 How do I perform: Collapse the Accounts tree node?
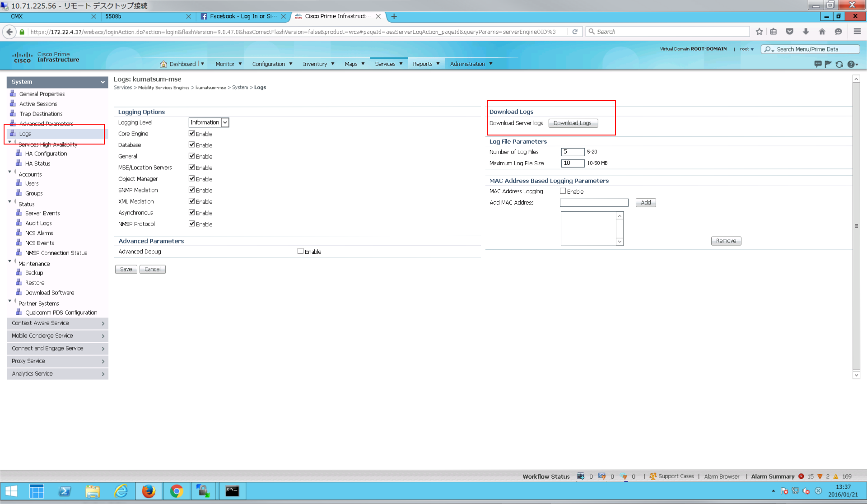(9, 172)
